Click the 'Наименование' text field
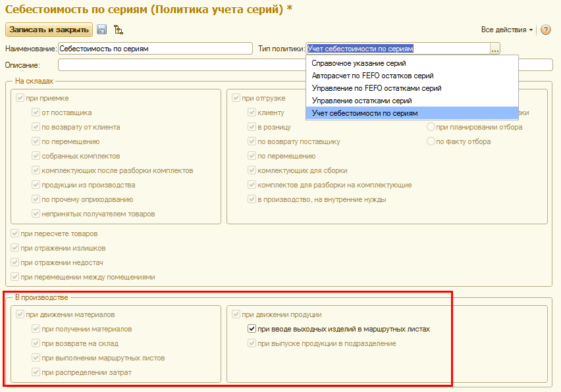Screen dimensions: 561x392 (x=155, y=49)
